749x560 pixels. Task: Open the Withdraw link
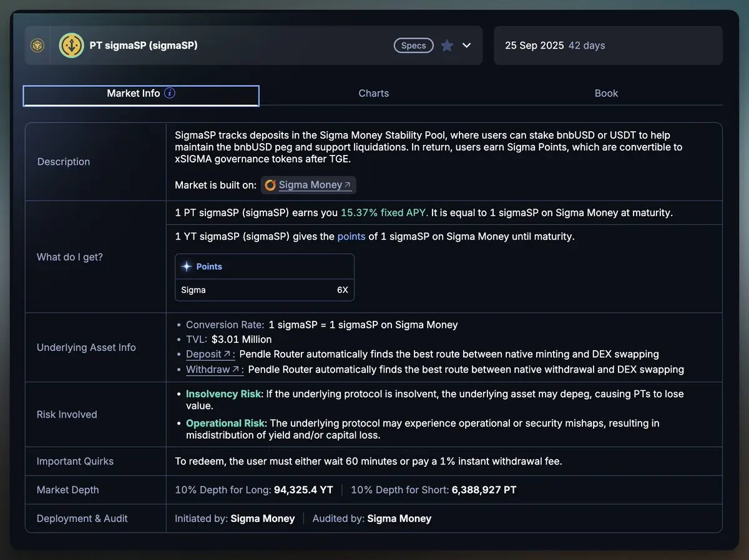coord(215,369)
